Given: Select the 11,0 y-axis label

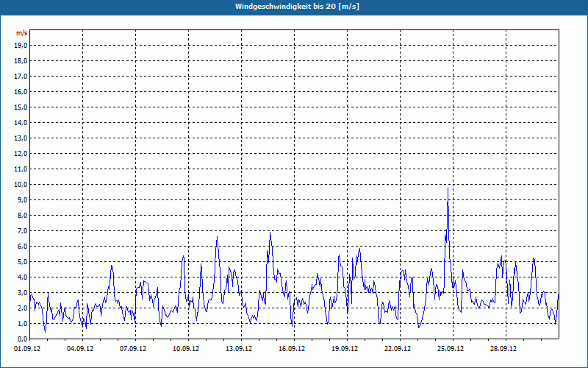Looking at the screenshot, I should point(21,169).
